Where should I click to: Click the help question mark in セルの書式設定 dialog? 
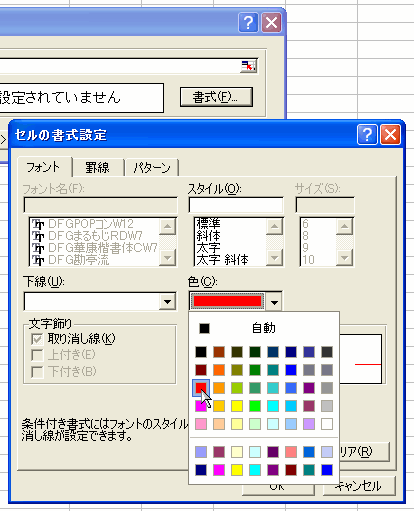pyautogui.click(x=367, y=135)
